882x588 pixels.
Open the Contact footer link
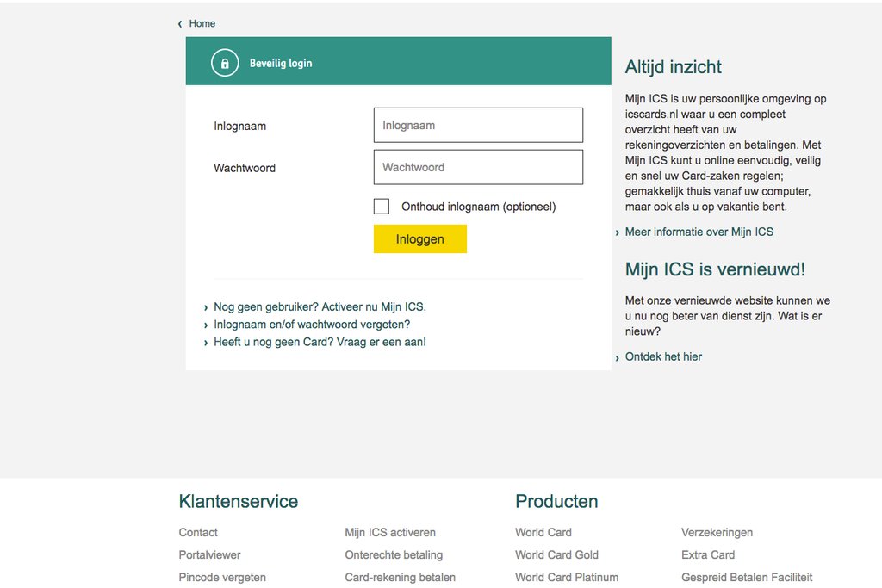(198, 532)
